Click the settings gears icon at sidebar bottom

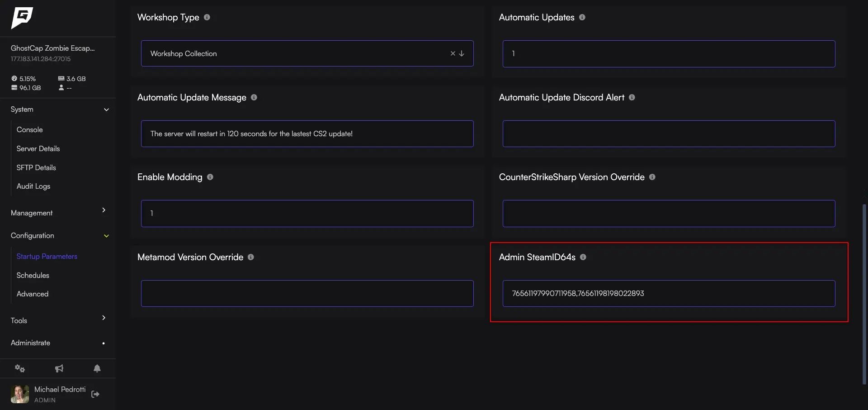pyautogui.click(x=20, y=368)
